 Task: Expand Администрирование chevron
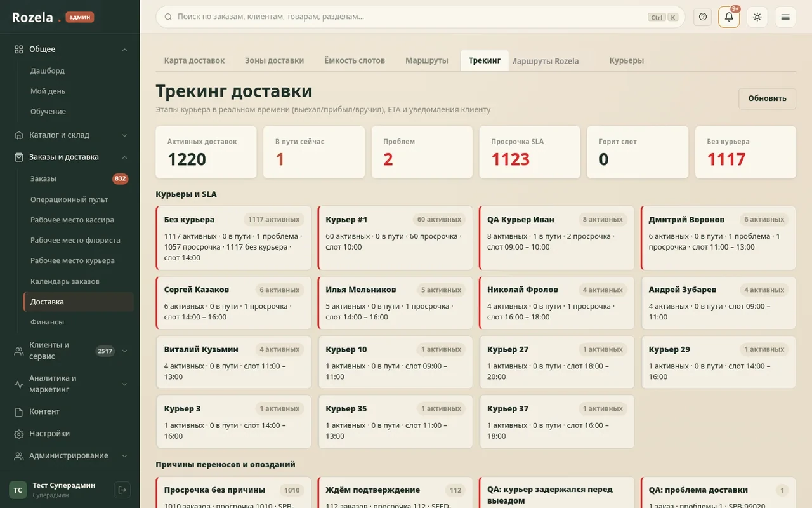point(124,456)
